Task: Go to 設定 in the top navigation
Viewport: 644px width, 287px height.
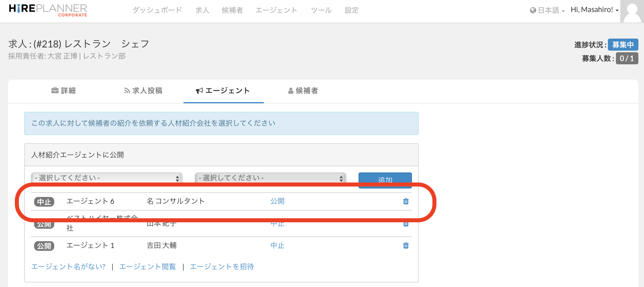Action: [351, 10]
